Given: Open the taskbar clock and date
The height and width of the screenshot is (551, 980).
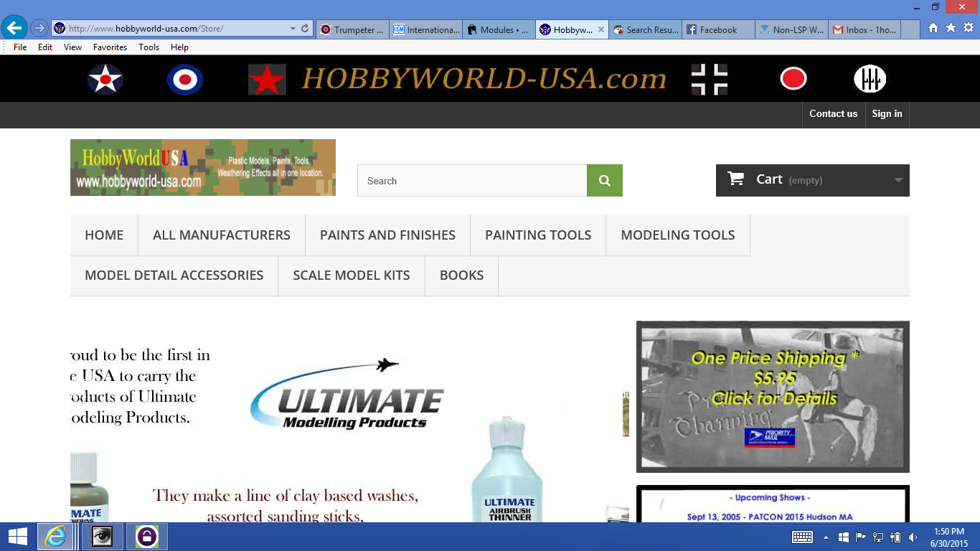Looking at the screenshot, I should point(949,537).
